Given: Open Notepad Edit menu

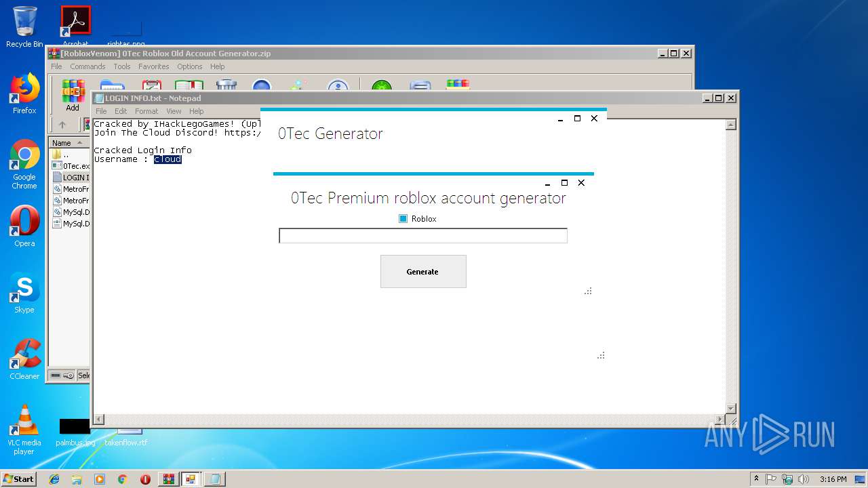Looking at the screenshot, I should (x=121, y=111).
